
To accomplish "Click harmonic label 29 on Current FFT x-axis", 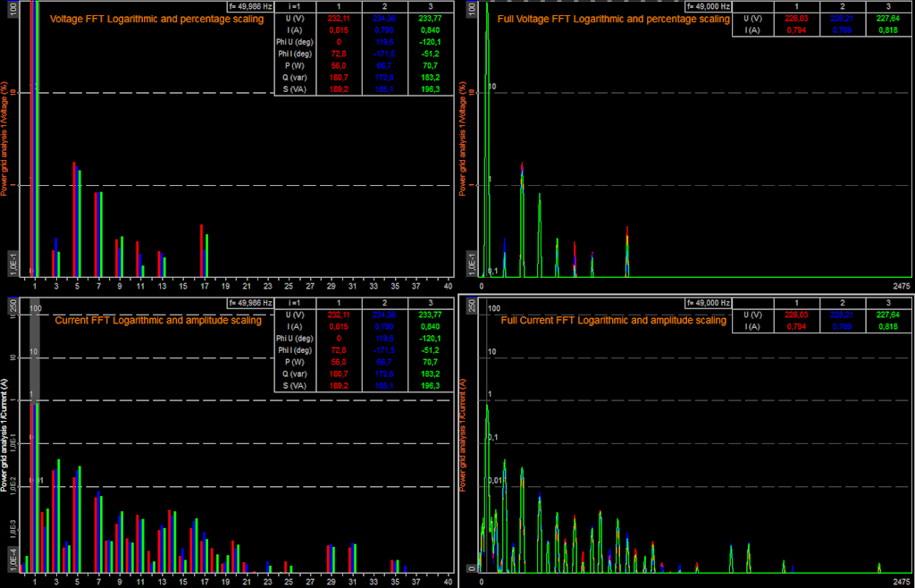I will click(332, 582).
